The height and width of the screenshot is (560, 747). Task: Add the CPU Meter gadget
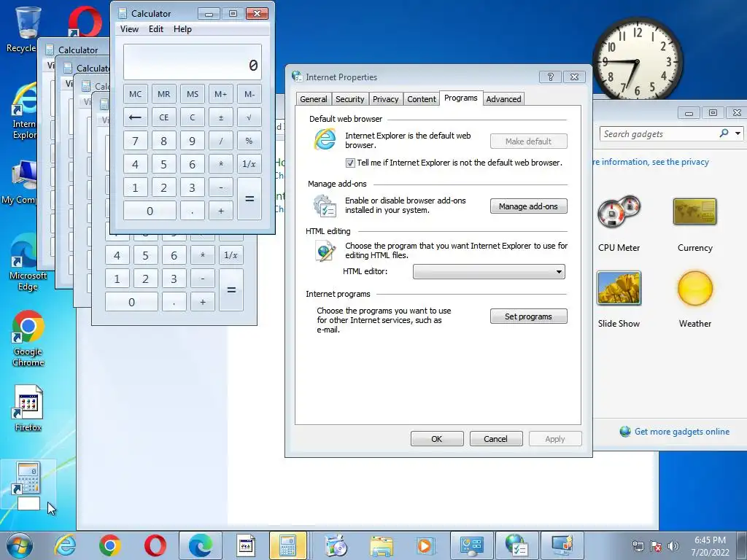click(x=619, y=223)
